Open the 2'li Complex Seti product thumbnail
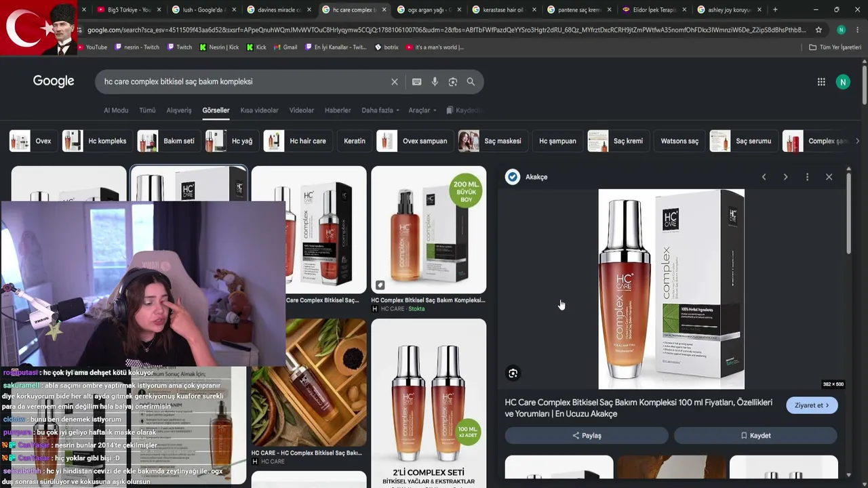This screenshot has width=868, height=488. point(429,403)
